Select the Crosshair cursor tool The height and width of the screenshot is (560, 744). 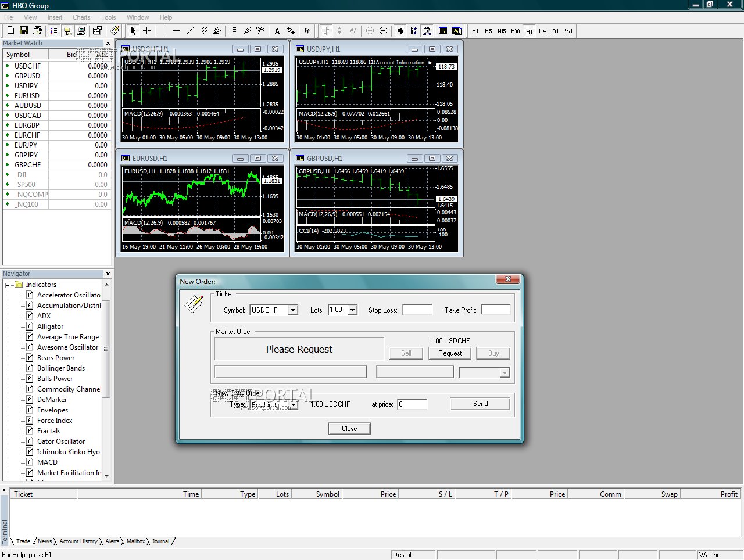point(147,31)
